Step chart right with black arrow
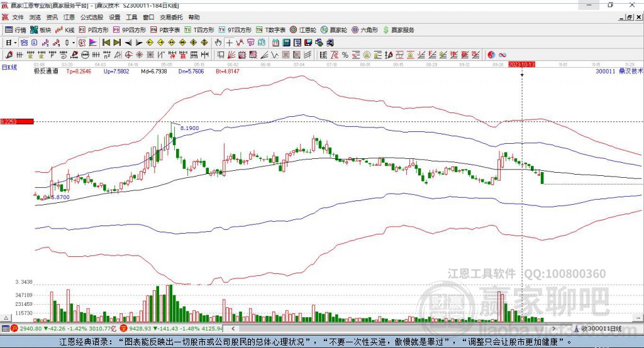This screenshot has height=348, width=644. (x=139, y=42)
